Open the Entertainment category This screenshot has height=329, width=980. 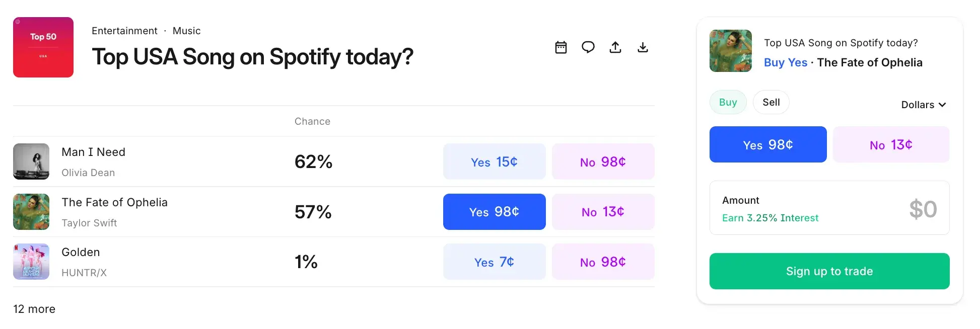[x=124, y=31]
